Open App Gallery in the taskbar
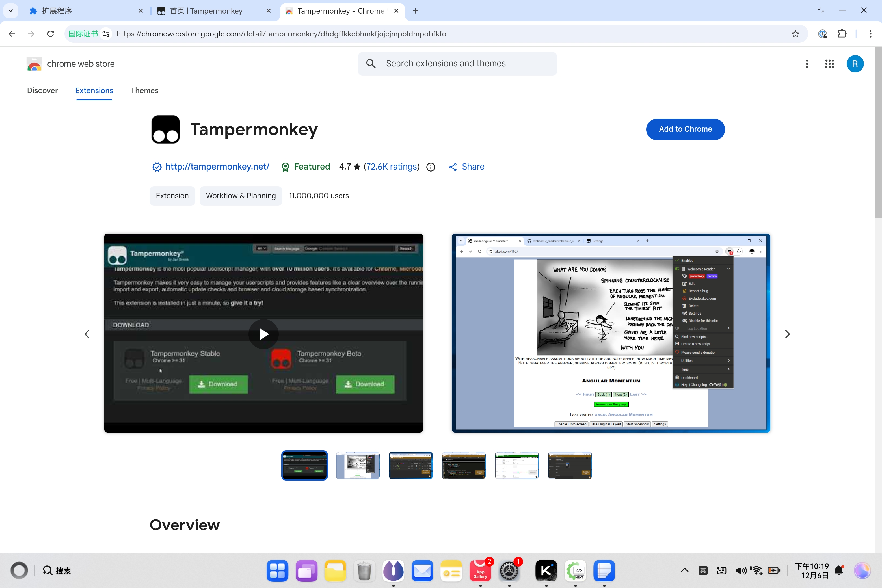This screenshot has height=588, width=882. 480,570
